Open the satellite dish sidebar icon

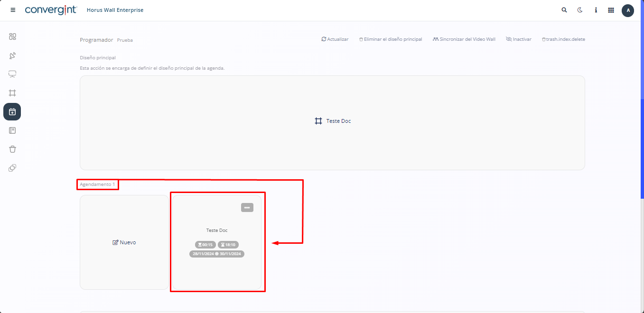click(12, 55)
